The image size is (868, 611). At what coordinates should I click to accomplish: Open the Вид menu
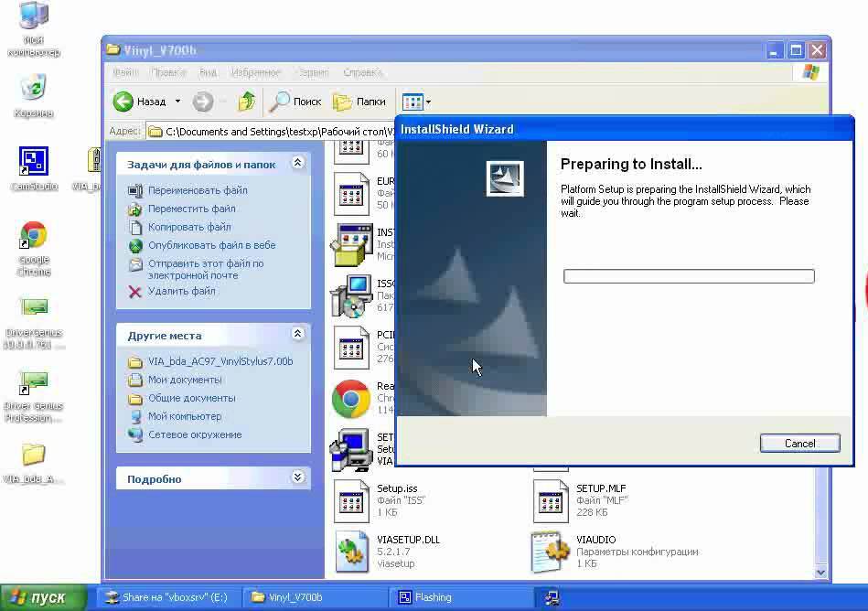[209, 72]
